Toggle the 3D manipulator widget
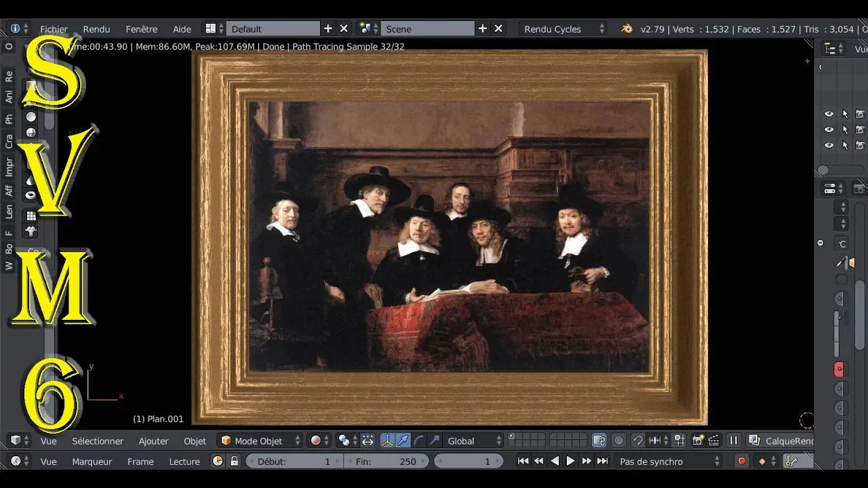 pyautogui.click(x=387, y=441)
